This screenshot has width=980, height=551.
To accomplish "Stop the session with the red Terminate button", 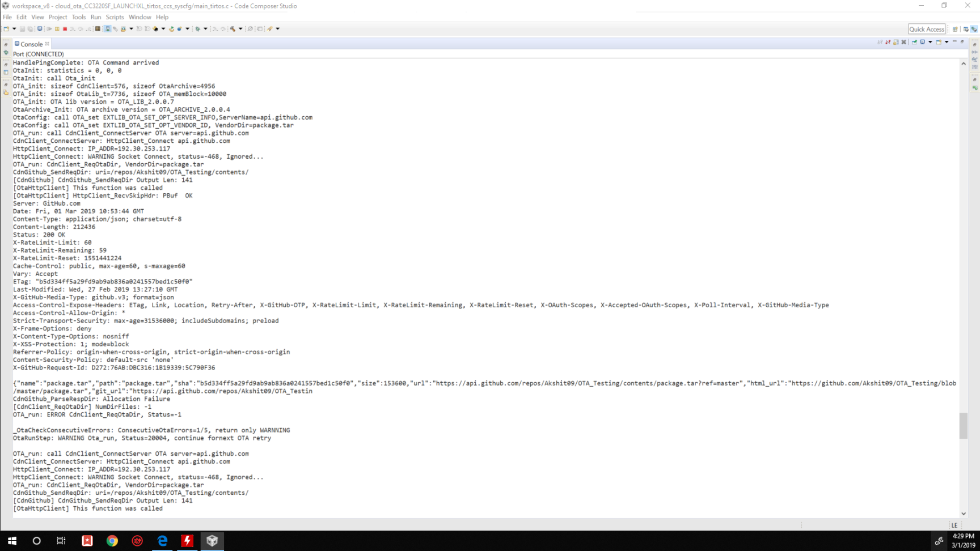I will click(65, 29).
